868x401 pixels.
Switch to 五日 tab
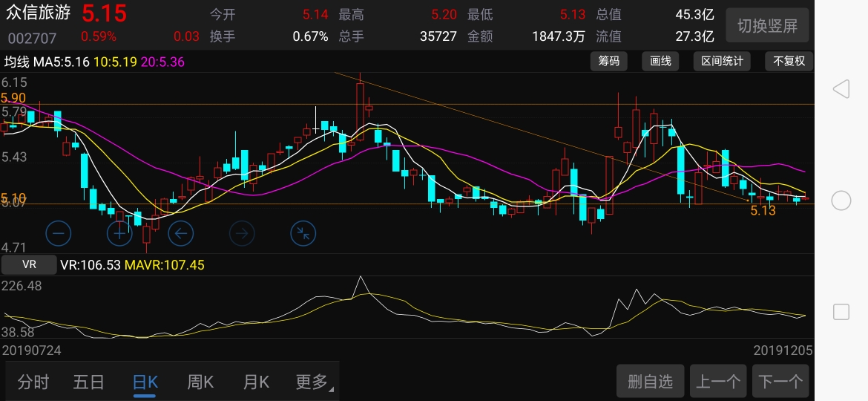88,382
